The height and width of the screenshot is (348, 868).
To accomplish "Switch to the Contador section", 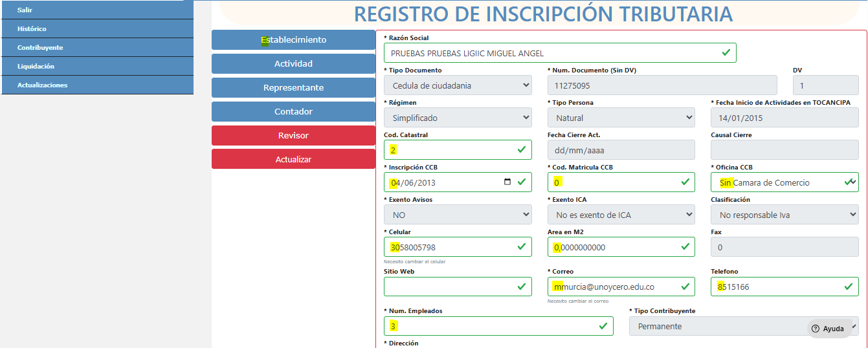I will point(293,111).
